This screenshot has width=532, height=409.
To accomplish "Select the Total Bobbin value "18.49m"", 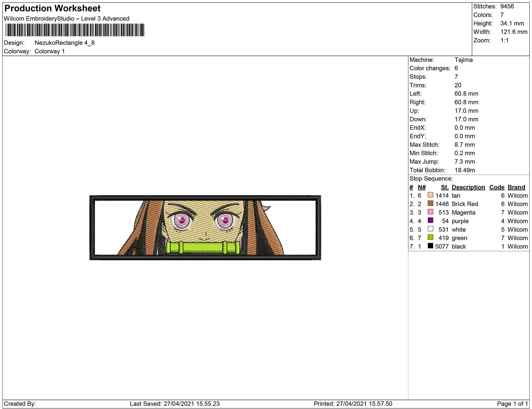I will pyautogui.click(x=465, y=170).
